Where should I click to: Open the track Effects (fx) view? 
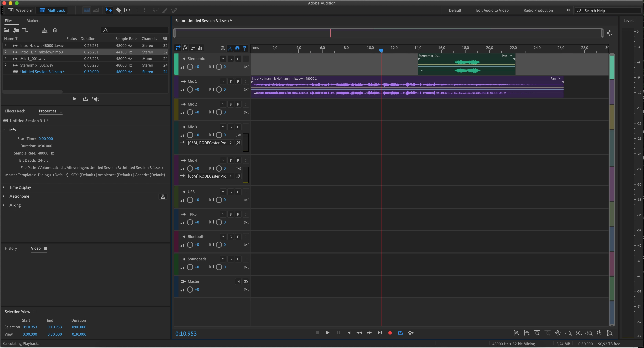pos(185,48)
